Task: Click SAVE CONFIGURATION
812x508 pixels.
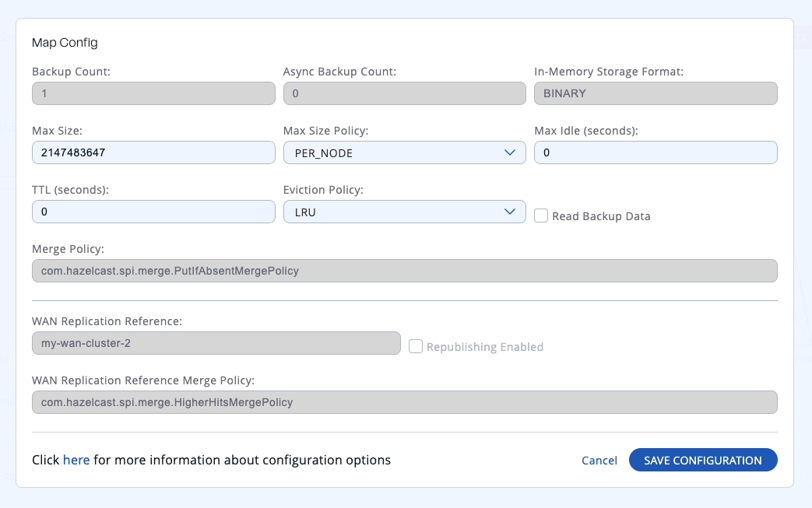Action: click(702, 460)
